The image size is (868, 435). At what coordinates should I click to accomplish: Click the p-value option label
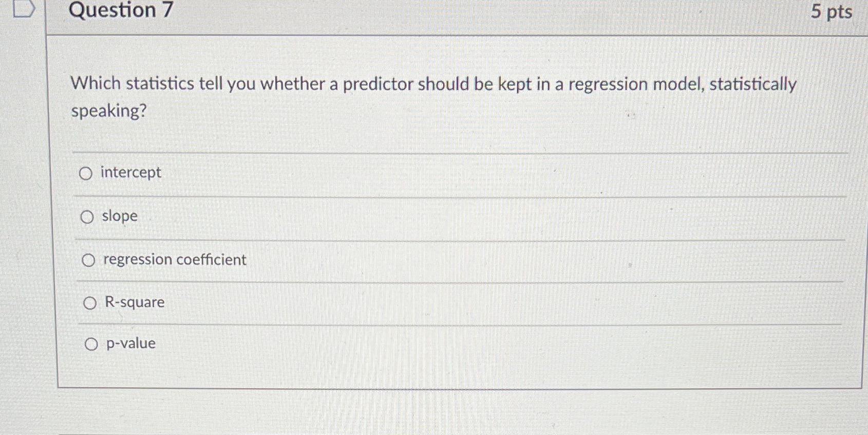click(x=130, y=343)
